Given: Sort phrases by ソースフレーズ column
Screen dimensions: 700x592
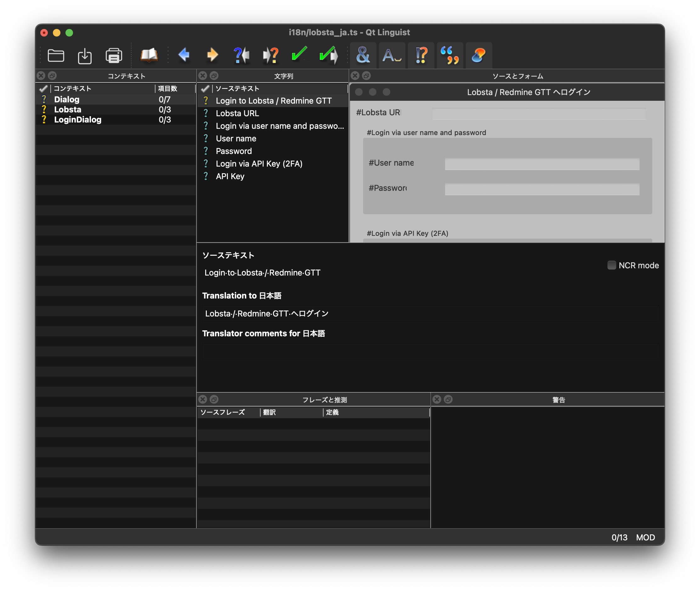Looking at the screenshot, I should (x=229, y=413).
